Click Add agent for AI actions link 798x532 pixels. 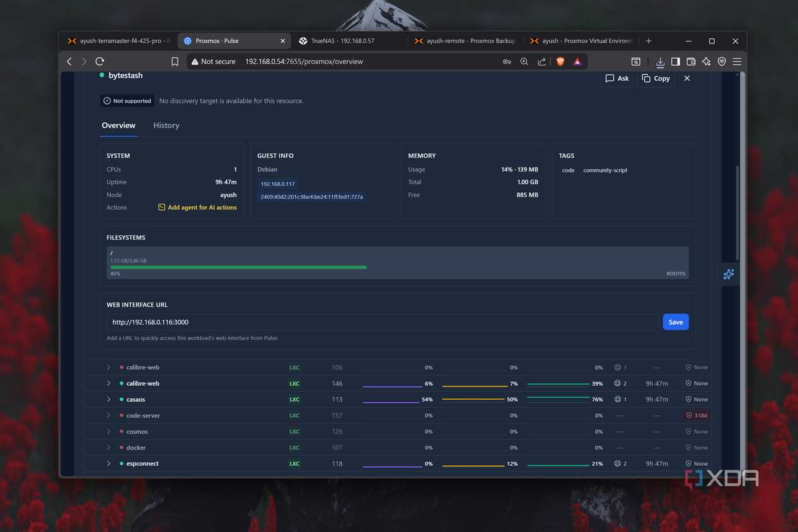pos(197,207)
